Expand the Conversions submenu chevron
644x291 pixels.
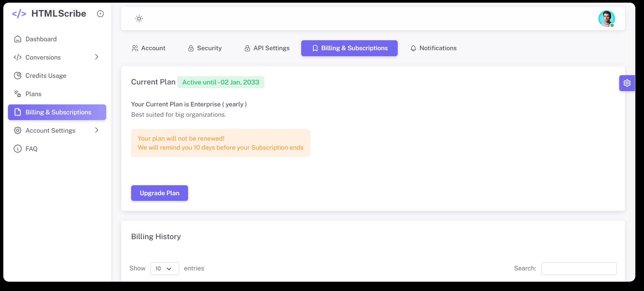pos(97,57)
